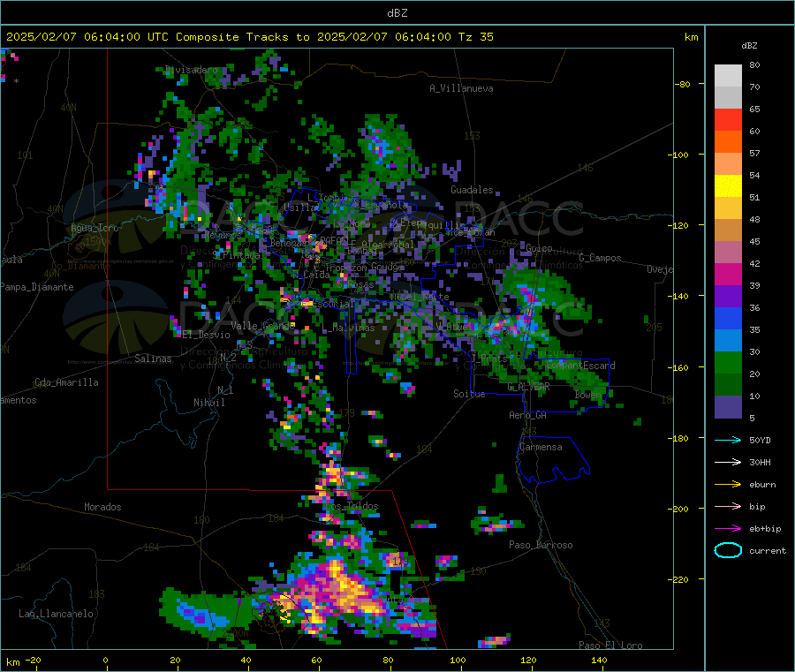This screenshot has height=672, width=795.
Task: Click the Paso_El_Loro map label
Action: click(x=611, y=646)
